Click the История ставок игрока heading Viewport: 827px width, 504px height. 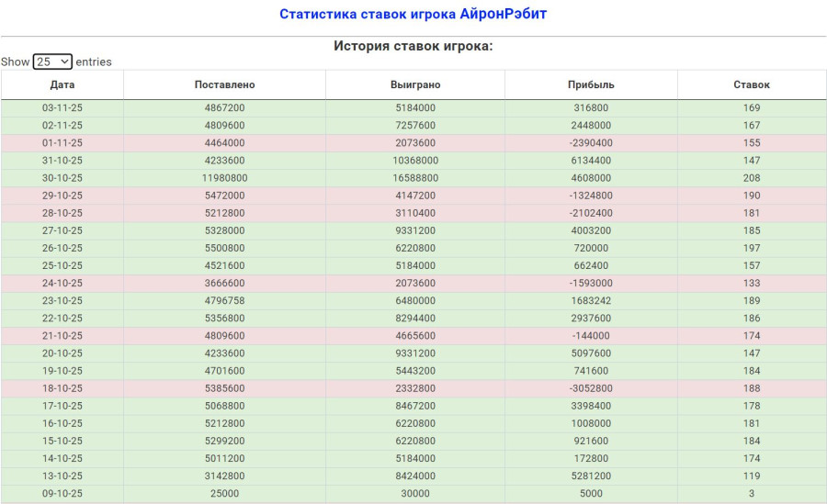(x=413, y=46)
